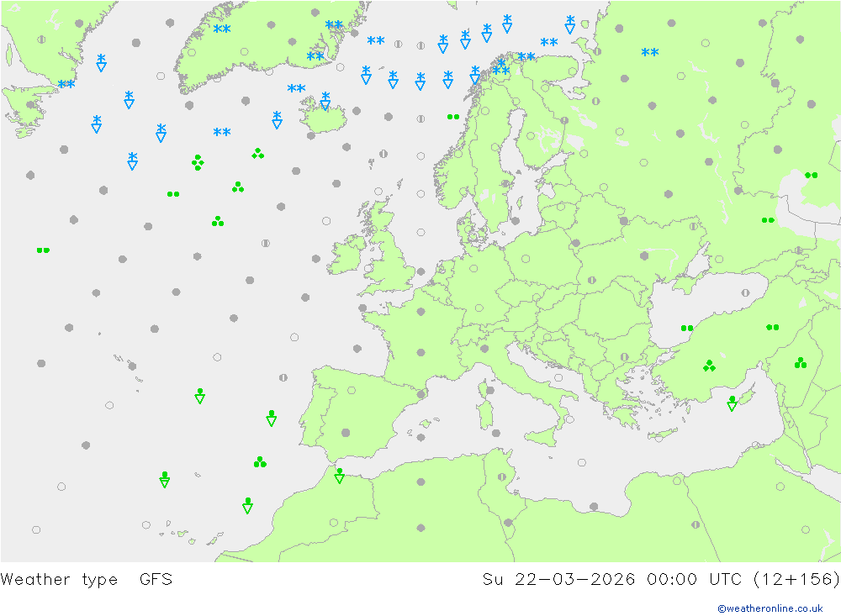Click the half-filled circle over Tunisia

(501, 476)
